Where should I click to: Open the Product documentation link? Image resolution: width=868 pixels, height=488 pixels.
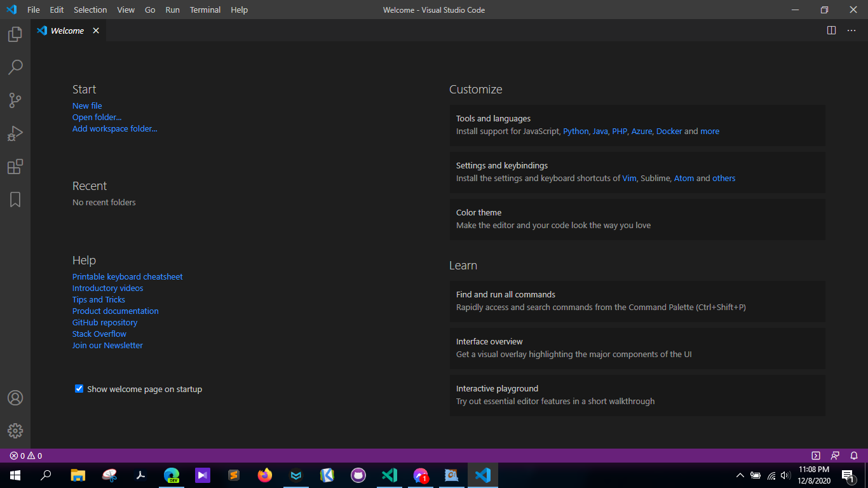pyautogui.click(x=116, y=311)
